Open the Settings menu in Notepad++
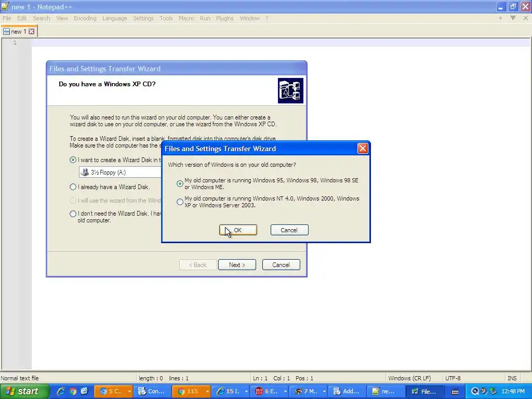This screenshot has height=399, width=532. [x=143, y=18]
